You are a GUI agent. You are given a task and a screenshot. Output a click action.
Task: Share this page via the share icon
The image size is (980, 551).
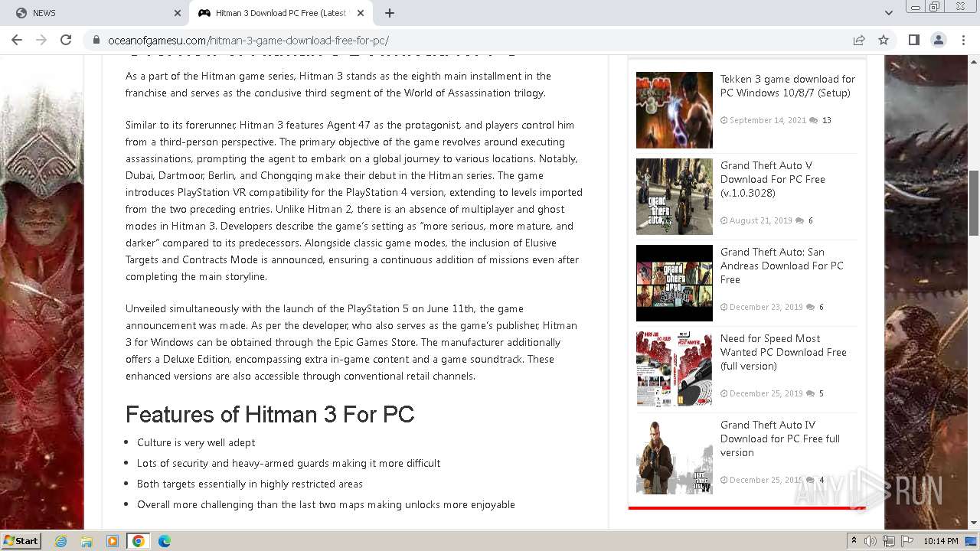click(859, 40)
